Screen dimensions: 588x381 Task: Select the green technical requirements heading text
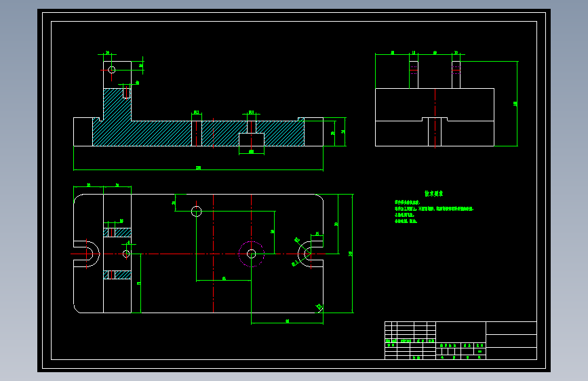tap(433, 193)
